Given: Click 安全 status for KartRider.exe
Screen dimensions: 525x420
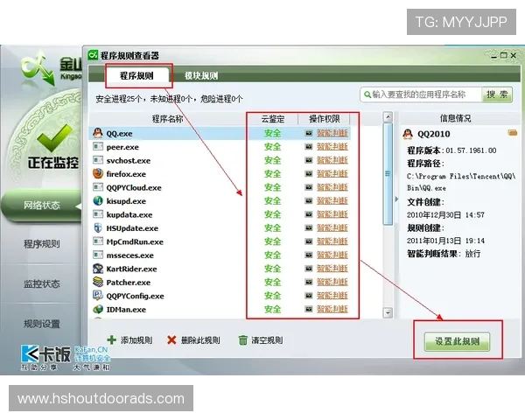Looking at the screenshot, I should [x=272, y=269].
